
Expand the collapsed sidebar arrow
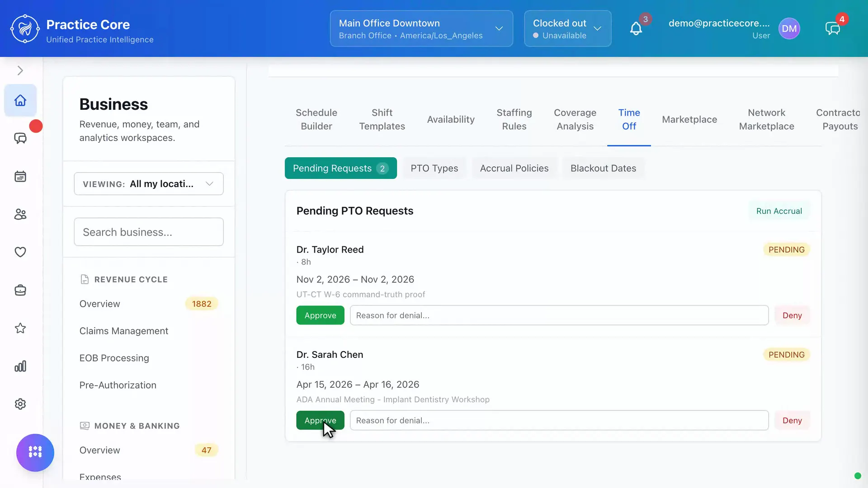tap(20, 70)
